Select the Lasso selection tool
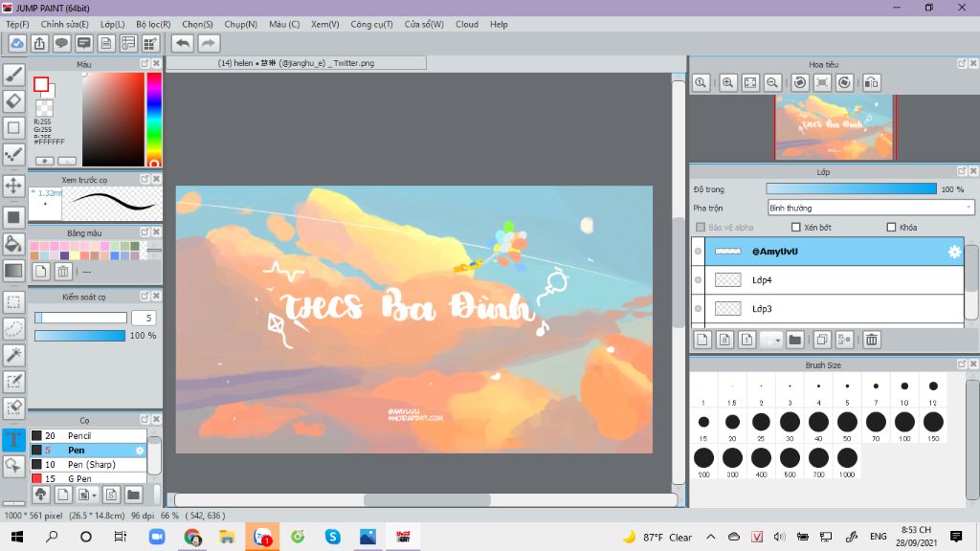 (13, 329)
